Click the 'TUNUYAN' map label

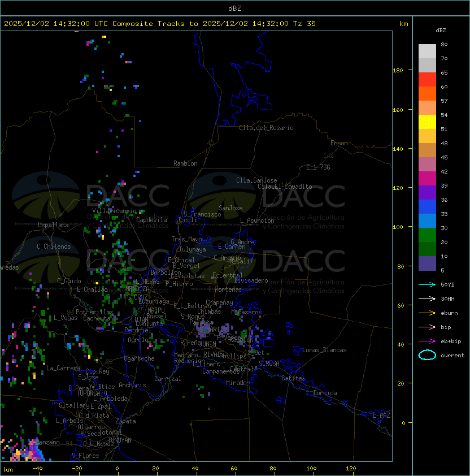point(120,440)
